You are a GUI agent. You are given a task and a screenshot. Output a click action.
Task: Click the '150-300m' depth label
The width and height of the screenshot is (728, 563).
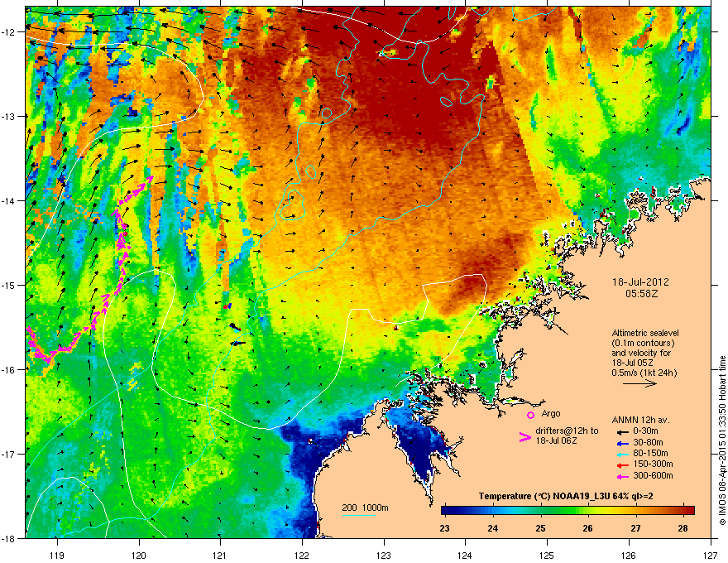[653, 464]
